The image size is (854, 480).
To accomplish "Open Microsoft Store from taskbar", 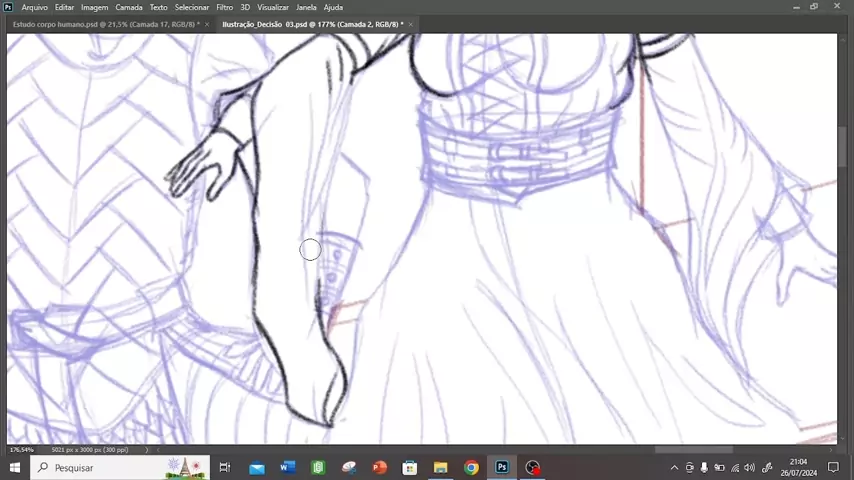I will click(409, 467).
